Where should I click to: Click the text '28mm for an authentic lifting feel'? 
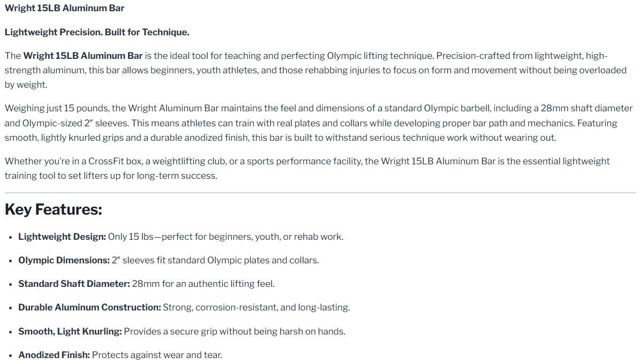click(x=203, y=284)
